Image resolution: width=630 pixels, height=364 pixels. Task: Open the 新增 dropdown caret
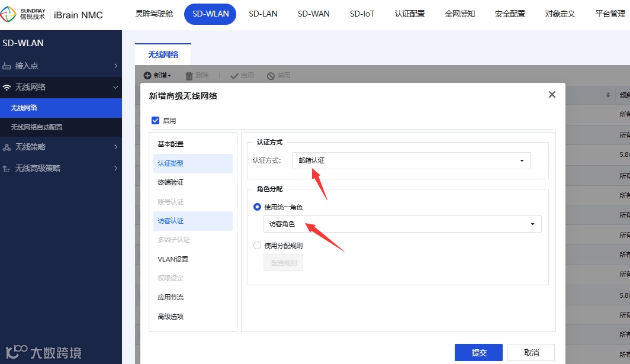[169, 76]
